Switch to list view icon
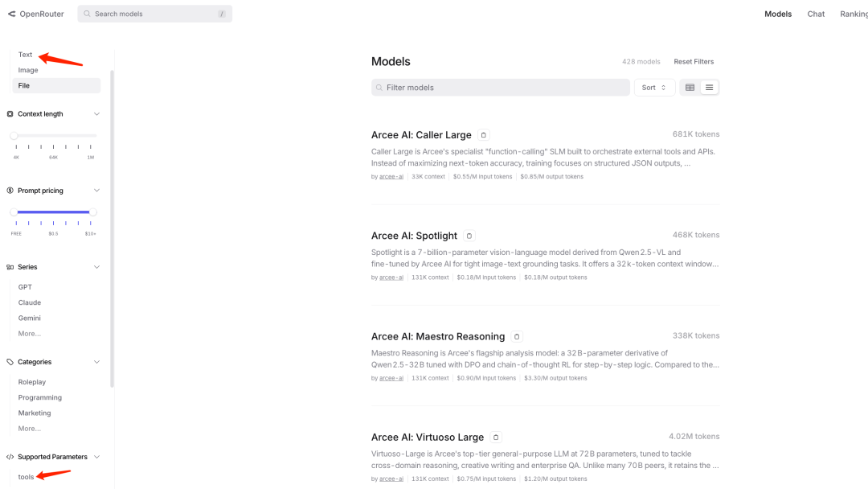868x489 pixels. [709, 88]
